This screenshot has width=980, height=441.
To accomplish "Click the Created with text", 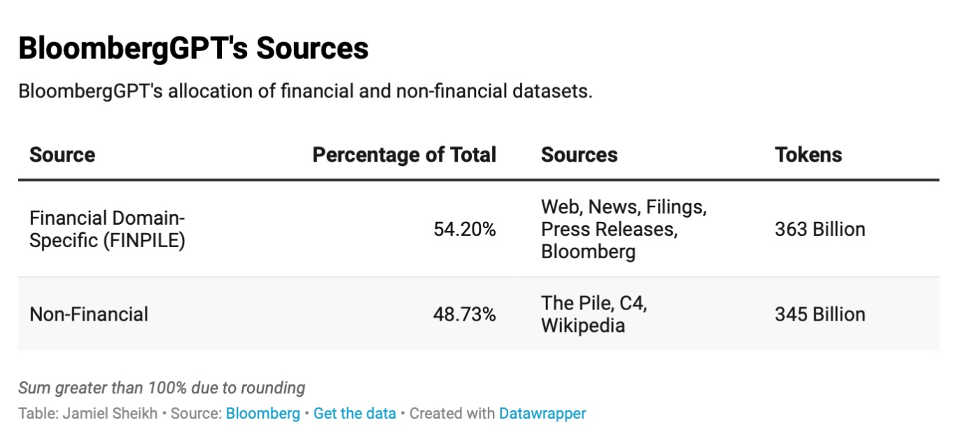I will point(452,413).
